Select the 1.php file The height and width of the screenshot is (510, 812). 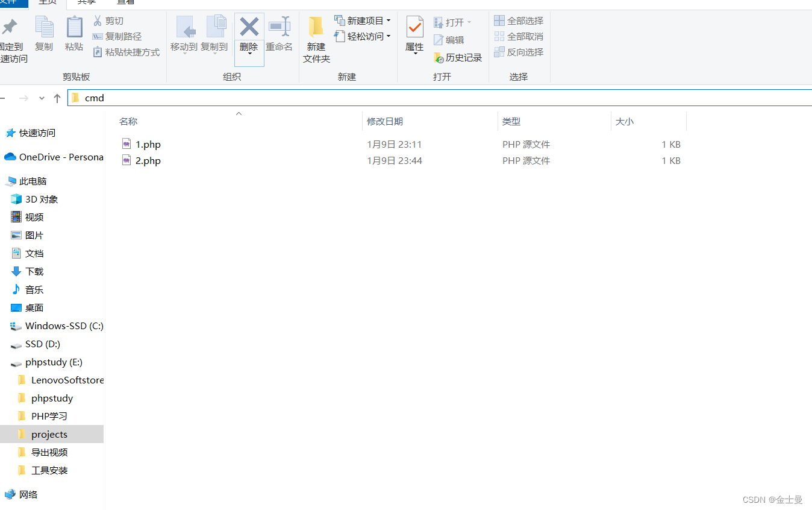148,145
